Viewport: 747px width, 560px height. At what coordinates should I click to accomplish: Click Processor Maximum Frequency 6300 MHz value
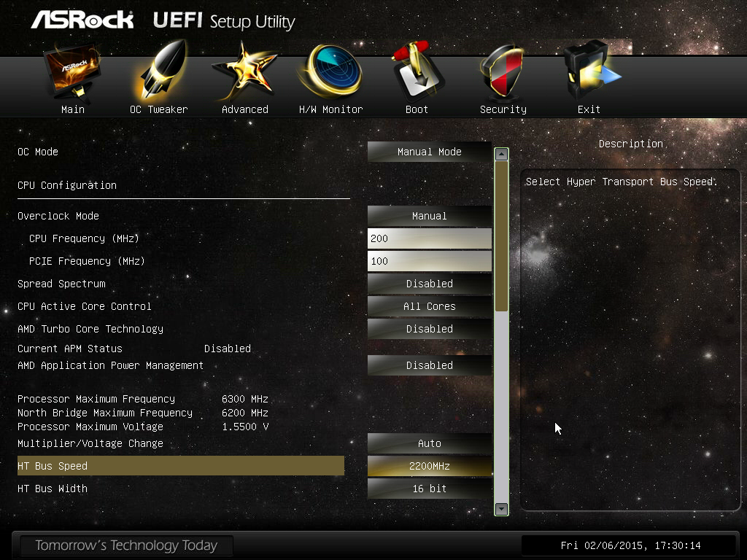click(245, 399)
